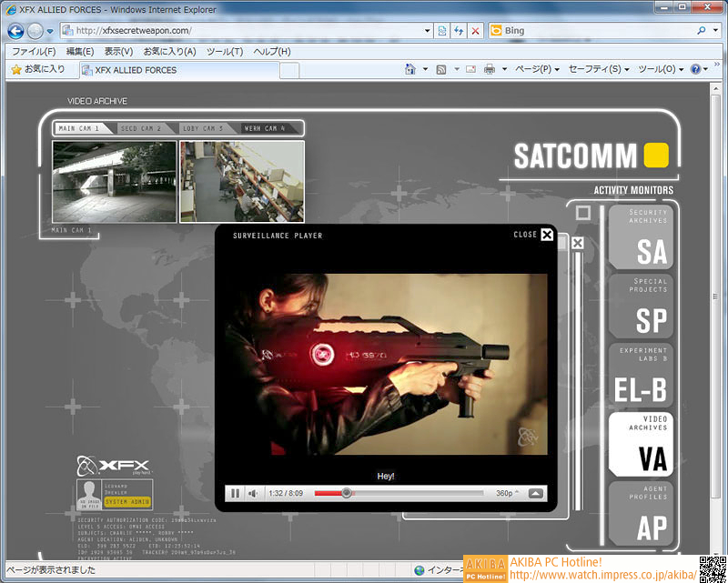The image size is (728, 583).
Task: Pause the surveillance video
Action: pos(236,493)
